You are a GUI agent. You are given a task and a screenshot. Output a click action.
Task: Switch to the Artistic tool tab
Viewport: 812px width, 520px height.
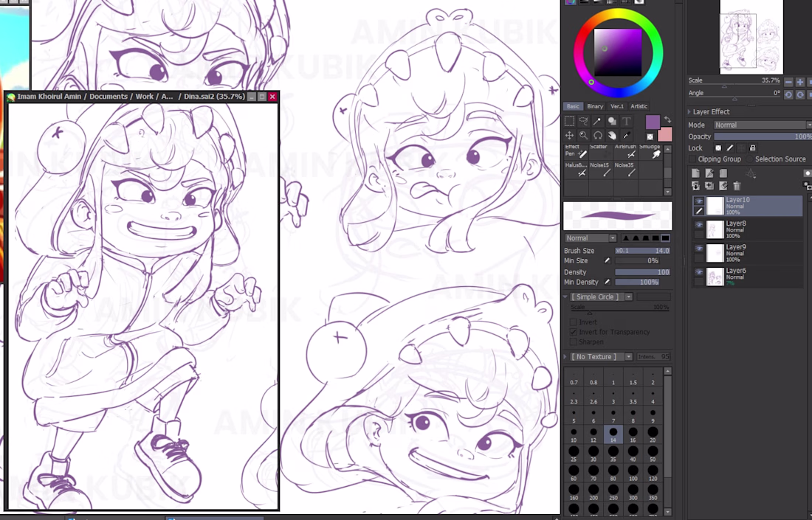(639, 106)
